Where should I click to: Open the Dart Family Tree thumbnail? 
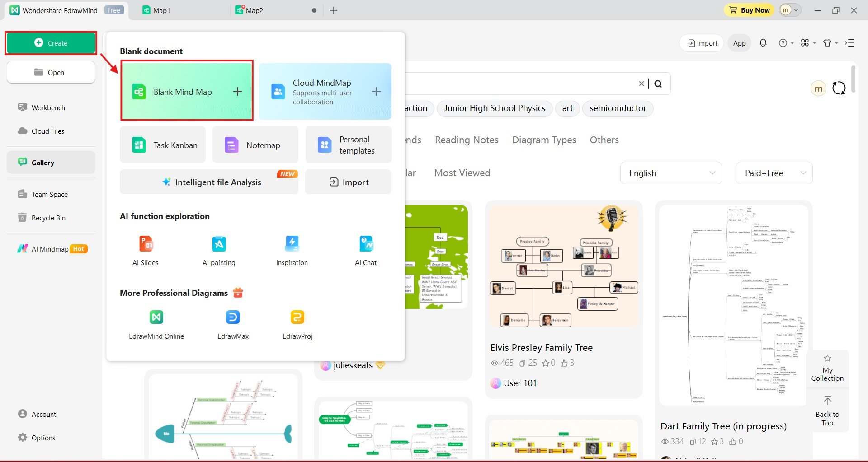pos(733,305)
